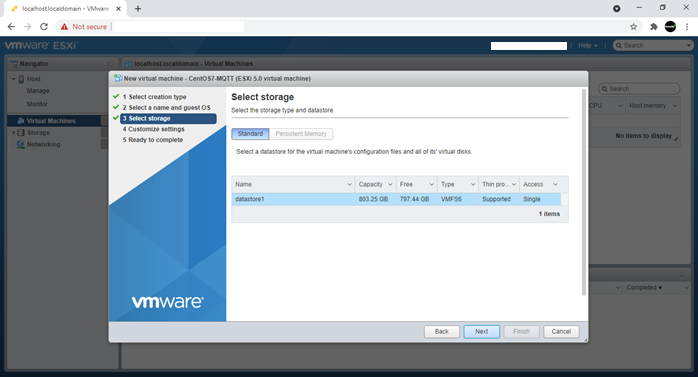Screen dimensions: 698x377
Task: Open the Capacity column dropdown arrow
Action: 390,184
